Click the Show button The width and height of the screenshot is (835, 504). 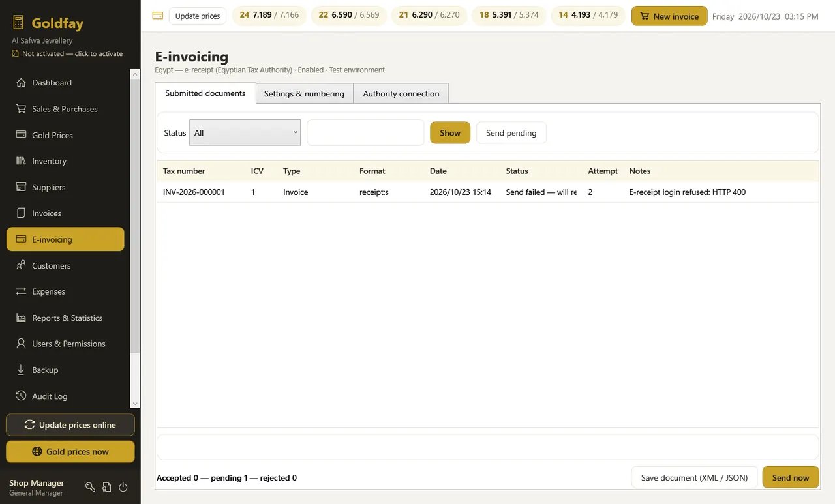[450, 133]
